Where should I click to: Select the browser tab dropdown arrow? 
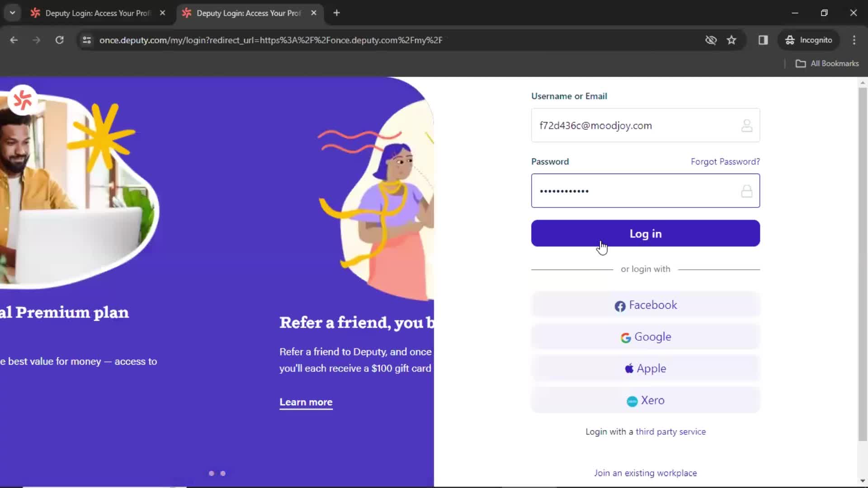[12, 13]
